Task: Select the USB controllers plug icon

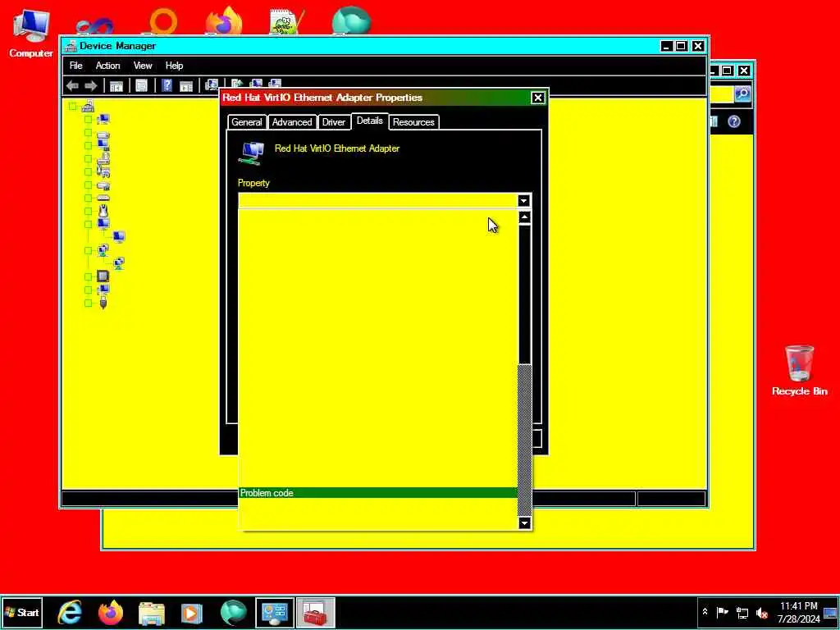Action: 103,303
